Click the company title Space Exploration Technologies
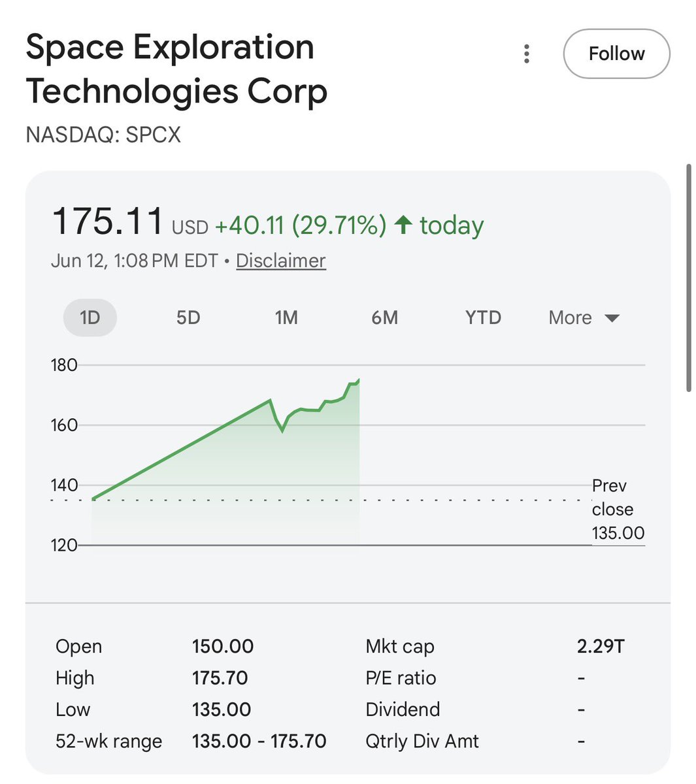The image size is (696, 784). point(176,69)
